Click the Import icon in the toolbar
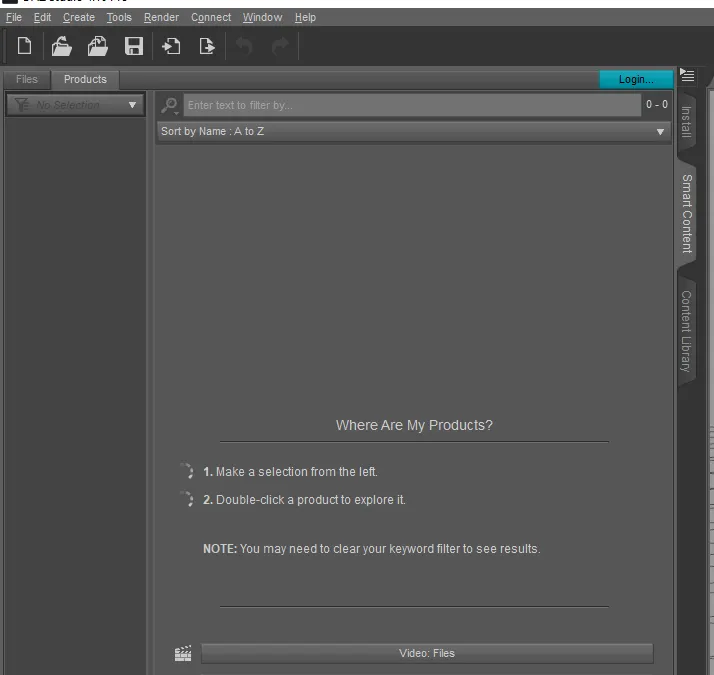This screenshot has height=675, width=714. pyautogui.click(x=171, y=46)
